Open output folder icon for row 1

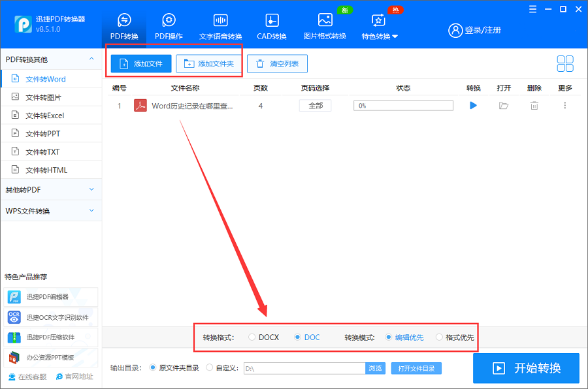(504, 106)
